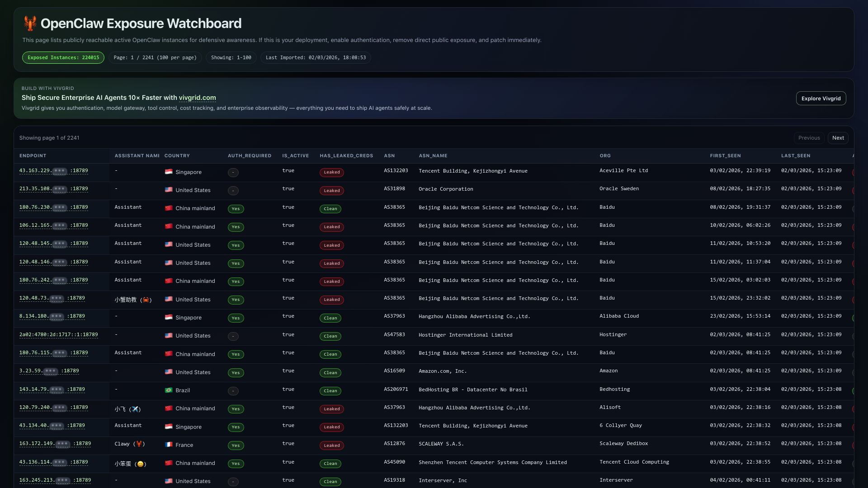Click the Singapore flag in the Alibaba Cloud row
The image size is (868, 488).
[169, 317]
